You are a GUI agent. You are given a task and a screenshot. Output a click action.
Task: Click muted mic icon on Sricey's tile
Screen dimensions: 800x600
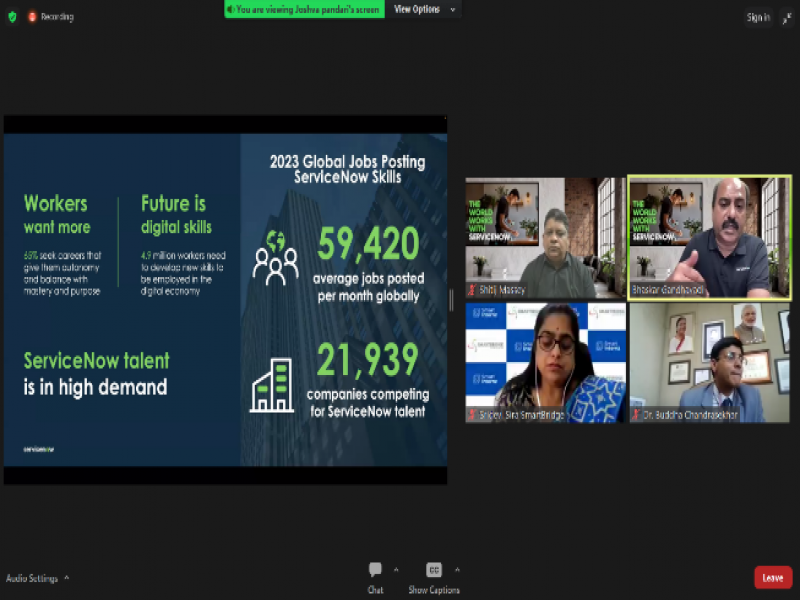tap(473, 414)
